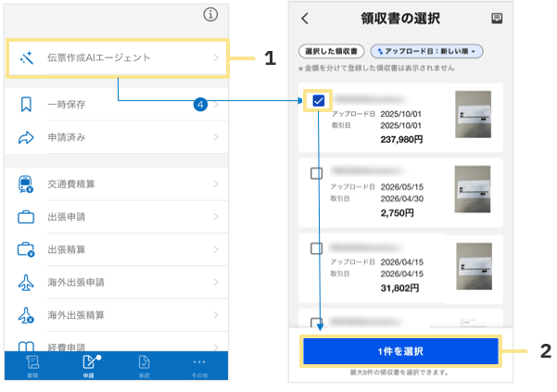Open the 31,802円 receipt thumbnail
Screen dimensions: 557x392
point(474,266)
